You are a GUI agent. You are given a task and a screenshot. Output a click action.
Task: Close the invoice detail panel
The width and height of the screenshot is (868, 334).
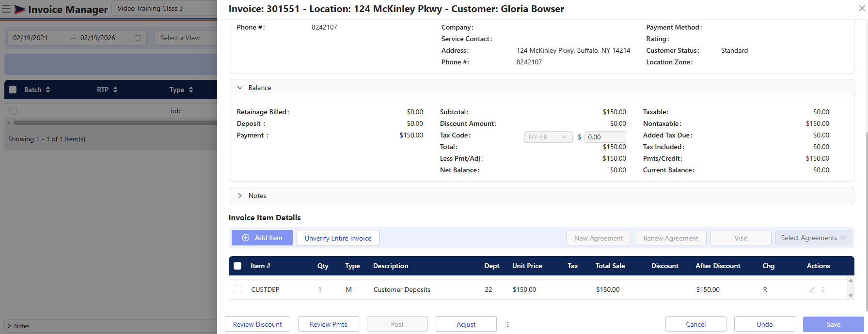[862, 8]
